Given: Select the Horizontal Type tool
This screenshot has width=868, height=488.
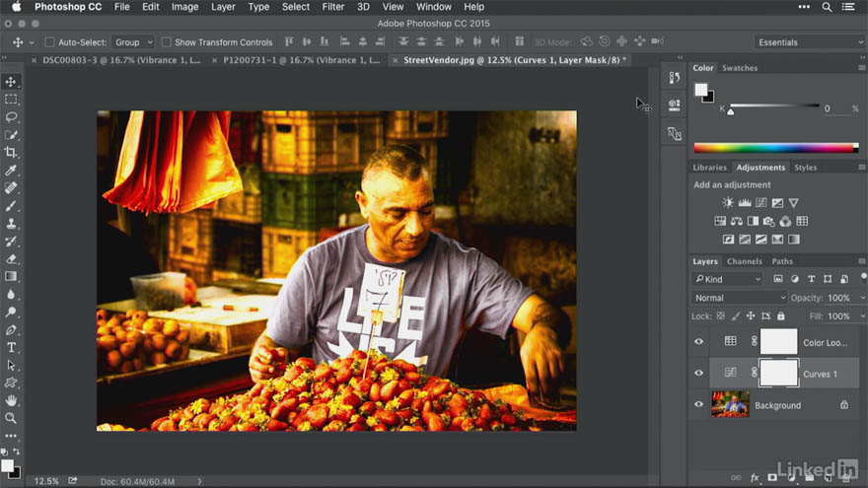Looking at the screenshot, I should pos(11,347).
